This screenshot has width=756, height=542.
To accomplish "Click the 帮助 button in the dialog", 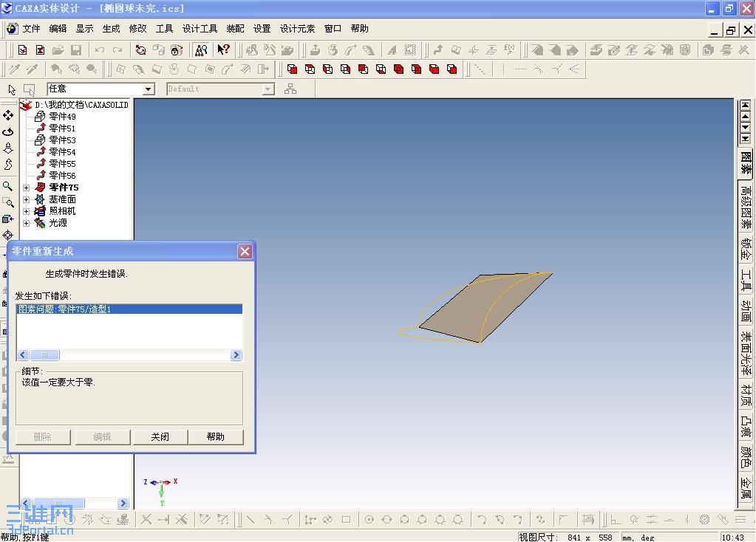I will [x=216, y=437].
